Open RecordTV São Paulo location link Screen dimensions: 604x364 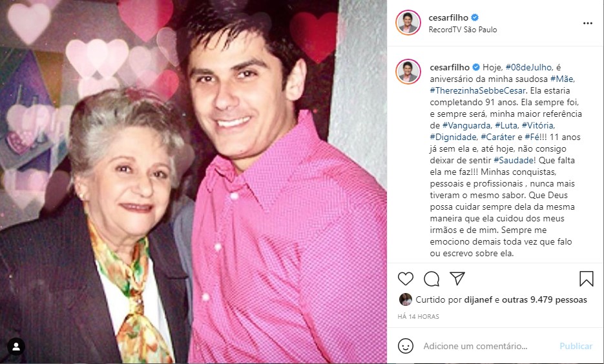pyautogui.click(x=463, y=30)
